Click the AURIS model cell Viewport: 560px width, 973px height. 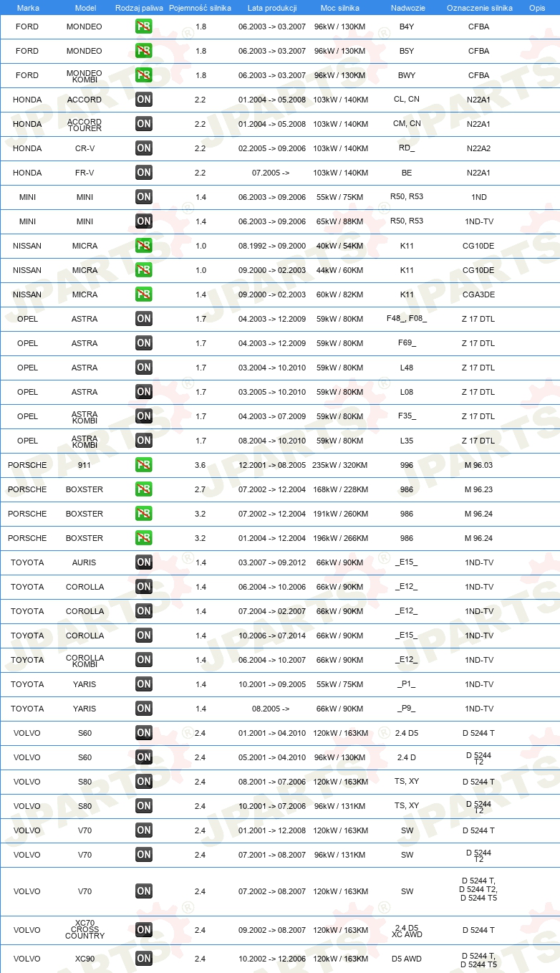click(x=85, y=562)
